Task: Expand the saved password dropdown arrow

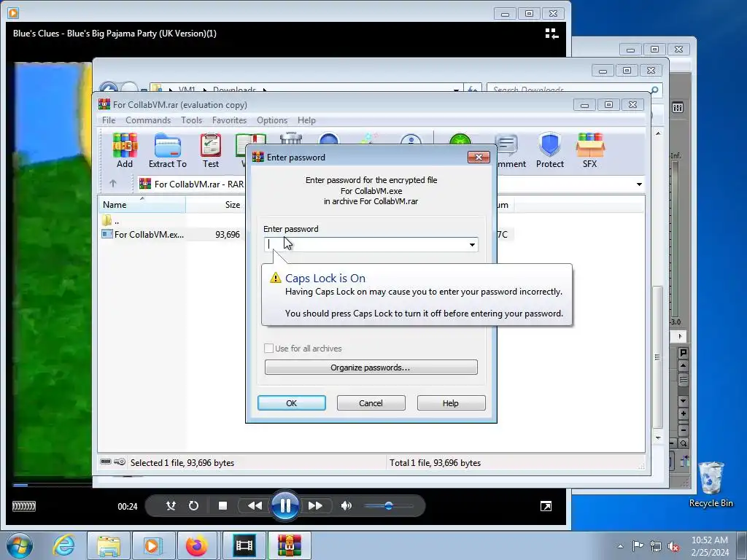Action: click(x=472, y=244)
